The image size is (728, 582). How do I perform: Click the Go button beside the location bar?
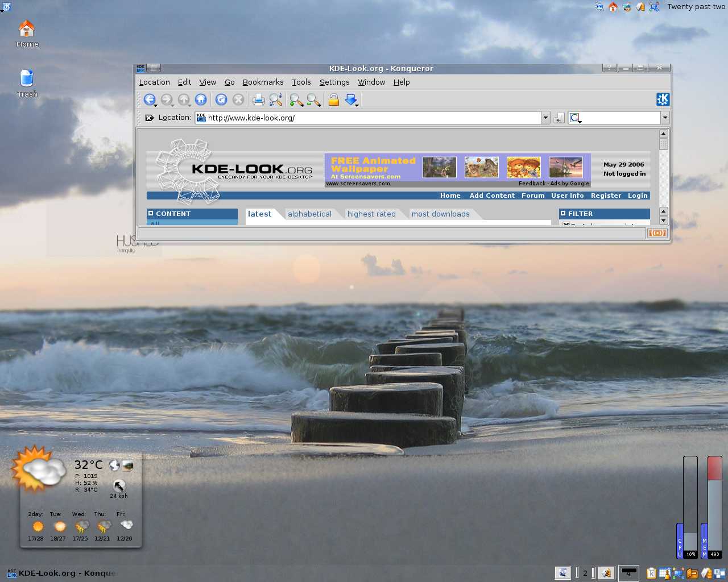tap(559, 118)
